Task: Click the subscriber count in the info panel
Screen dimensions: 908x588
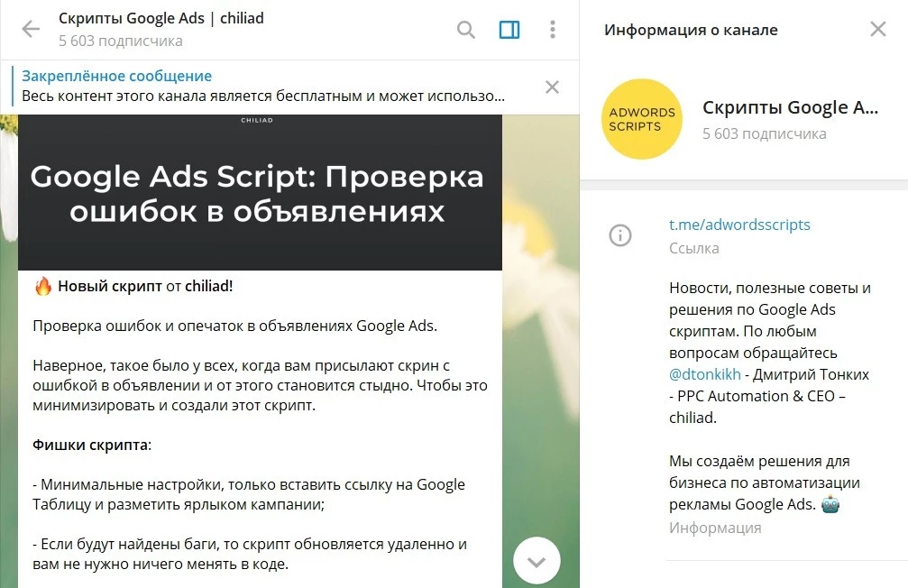Action: click(x=765, y=133)
